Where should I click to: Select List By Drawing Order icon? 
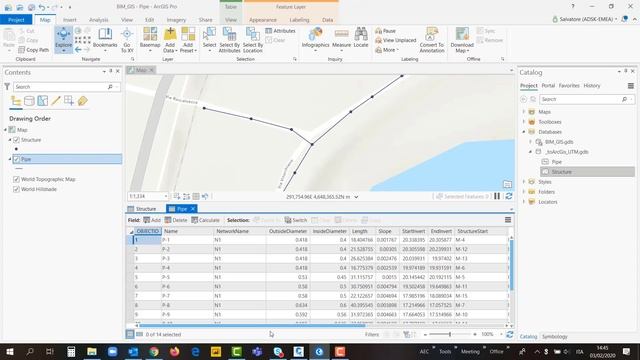coord(16,101)
